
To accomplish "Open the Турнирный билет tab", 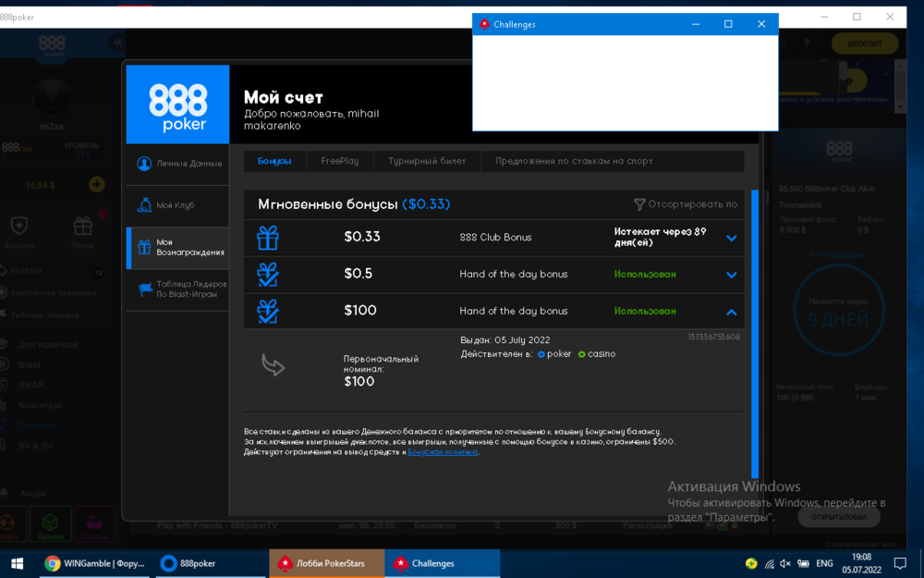I will click(427, 161).
